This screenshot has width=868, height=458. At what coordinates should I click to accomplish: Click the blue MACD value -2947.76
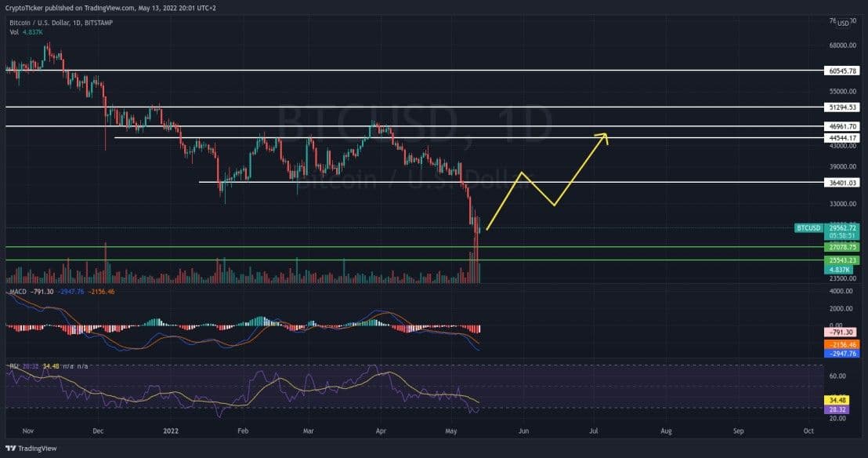tap(843, 354)
